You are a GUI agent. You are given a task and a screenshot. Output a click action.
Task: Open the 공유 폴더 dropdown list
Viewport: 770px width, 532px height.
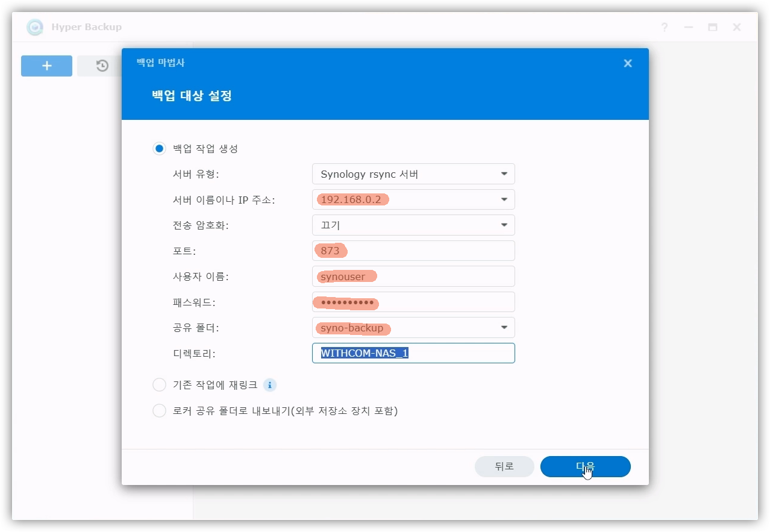[504, 328]
